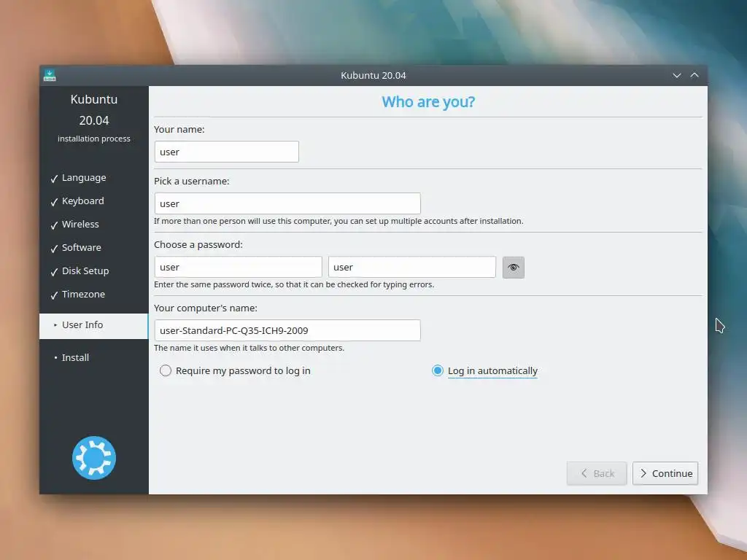Viewport: 747px width, 560px height.
Task: Maximize the window with the up chevron
Action: coord(694,75)
